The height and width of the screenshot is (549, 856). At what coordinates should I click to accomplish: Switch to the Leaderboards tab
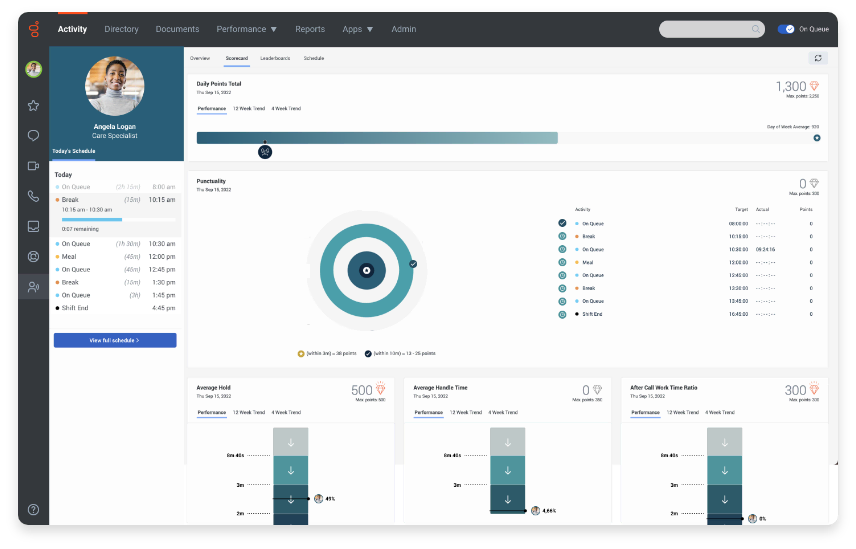(x=275, y=58)
